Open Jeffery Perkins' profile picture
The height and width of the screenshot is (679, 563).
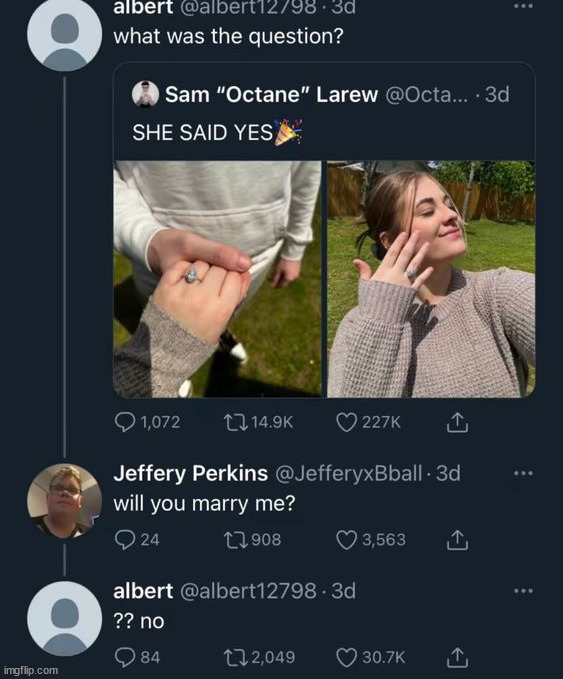point(65,501)
